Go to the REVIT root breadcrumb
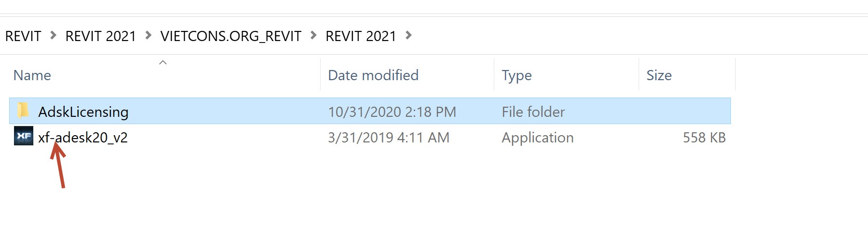The image size is (868, 225). tap(23, 36)
